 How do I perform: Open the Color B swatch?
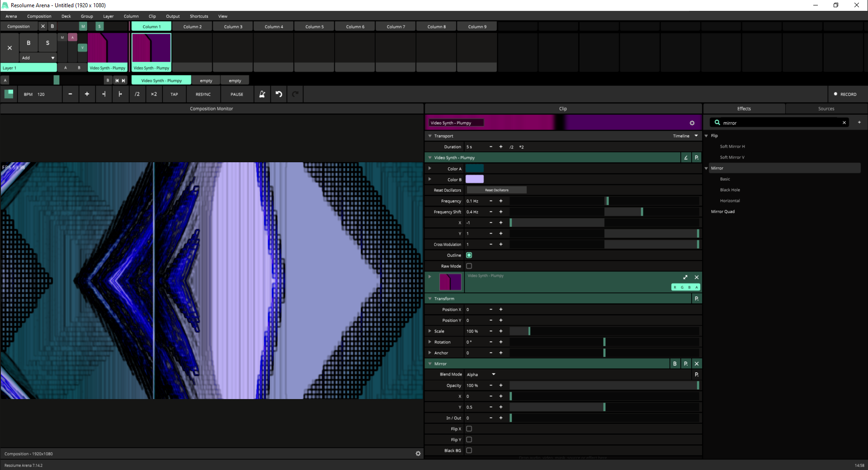(x=474, y=179)
